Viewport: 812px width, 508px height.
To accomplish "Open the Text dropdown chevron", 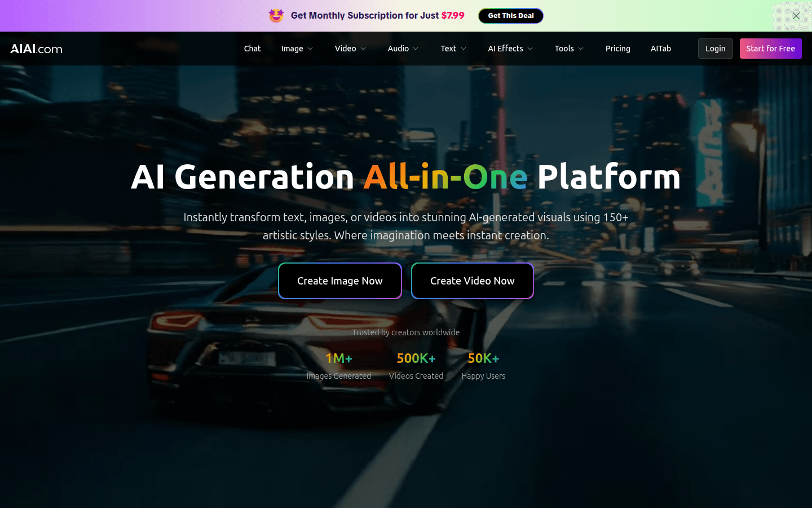I will 464,49.
